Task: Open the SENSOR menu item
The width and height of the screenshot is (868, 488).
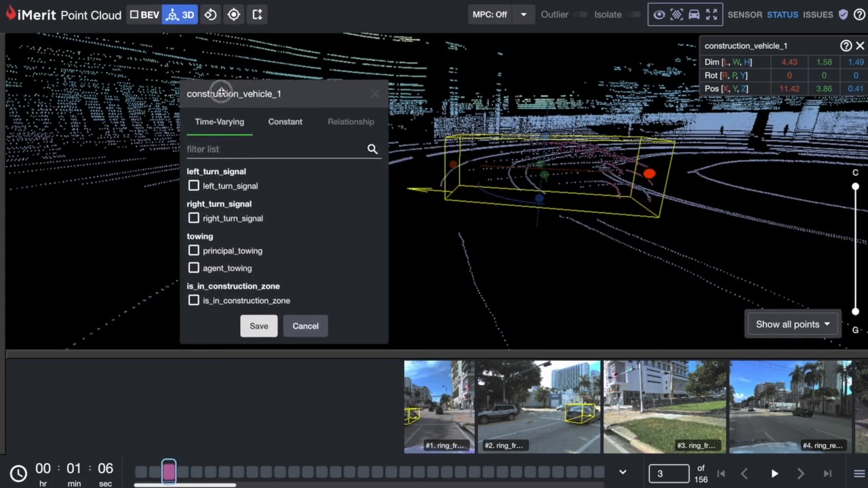Action: [x=745, y=14]
